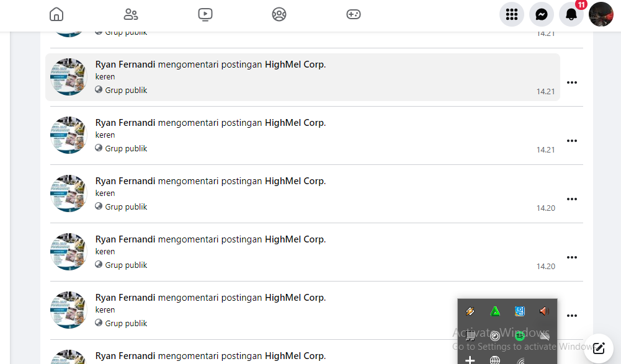Open Spotify from the tray popup
Screen dimensions: 621x364
pyautogui.click(x=520, y=336)
